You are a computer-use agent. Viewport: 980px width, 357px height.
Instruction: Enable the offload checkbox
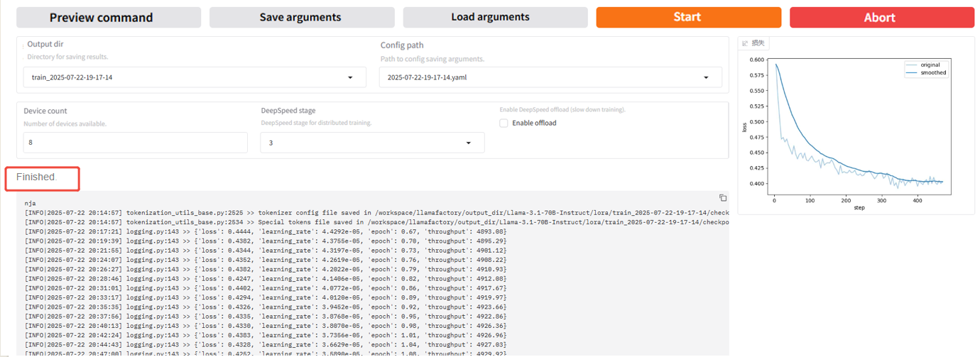(x=503, y=123)
